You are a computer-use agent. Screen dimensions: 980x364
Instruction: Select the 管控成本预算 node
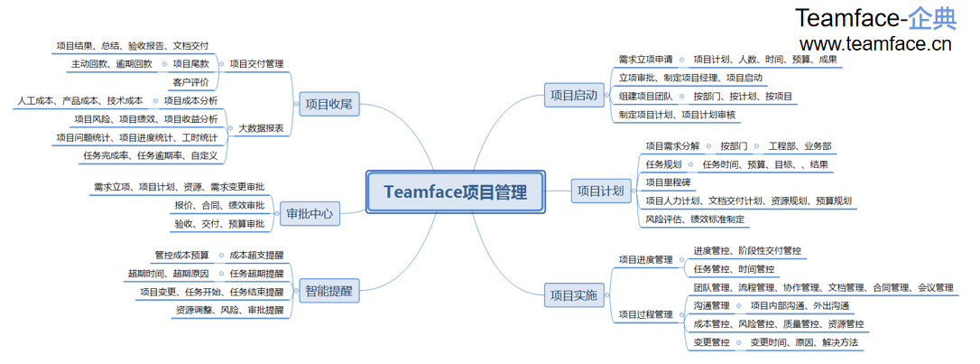tap(182, 256)
